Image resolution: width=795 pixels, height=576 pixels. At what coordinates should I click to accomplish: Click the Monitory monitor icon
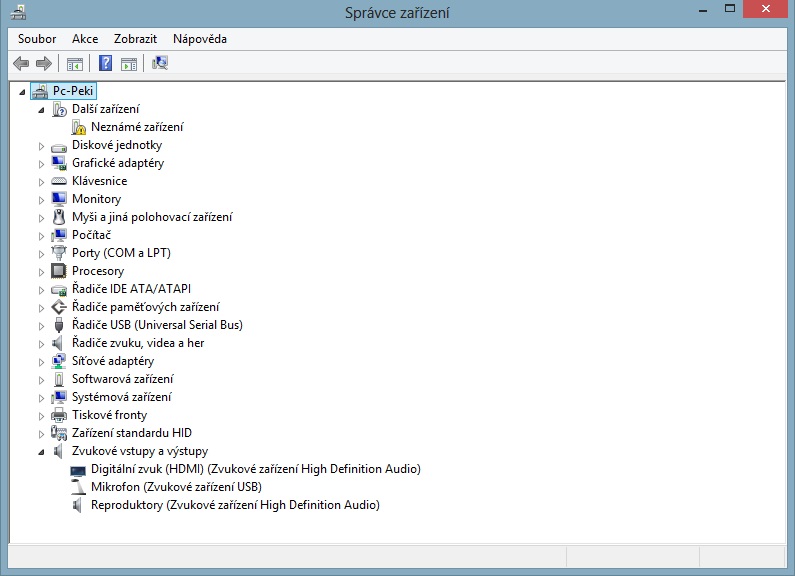[x=59, y=199]
